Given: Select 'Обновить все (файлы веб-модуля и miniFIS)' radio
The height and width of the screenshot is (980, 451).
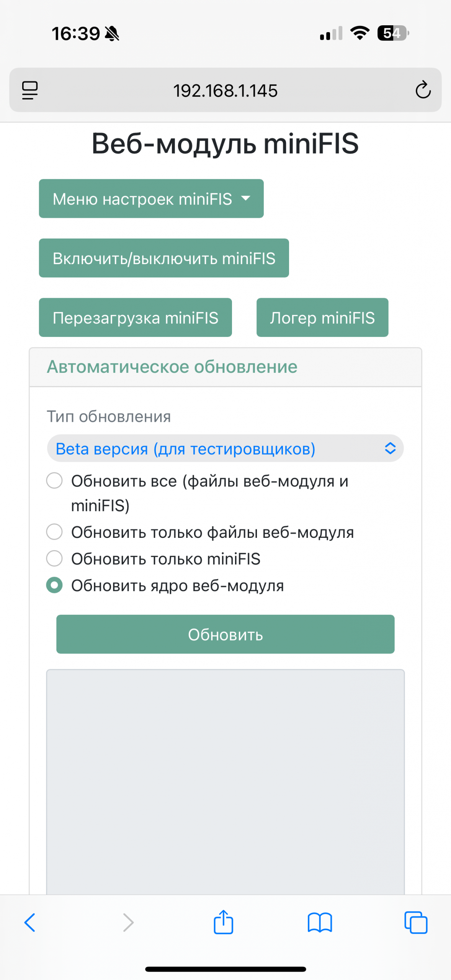Looking at the screenshot, I should coord(54,480).
